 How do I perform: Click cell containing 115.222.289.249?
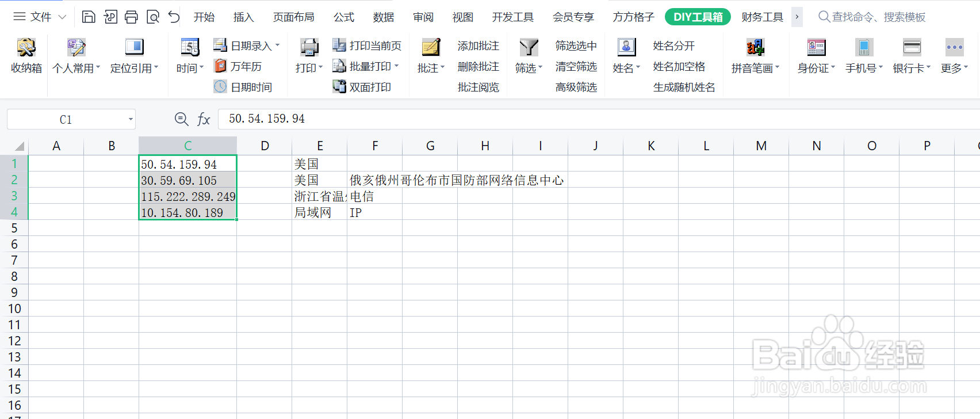(188, 196)
